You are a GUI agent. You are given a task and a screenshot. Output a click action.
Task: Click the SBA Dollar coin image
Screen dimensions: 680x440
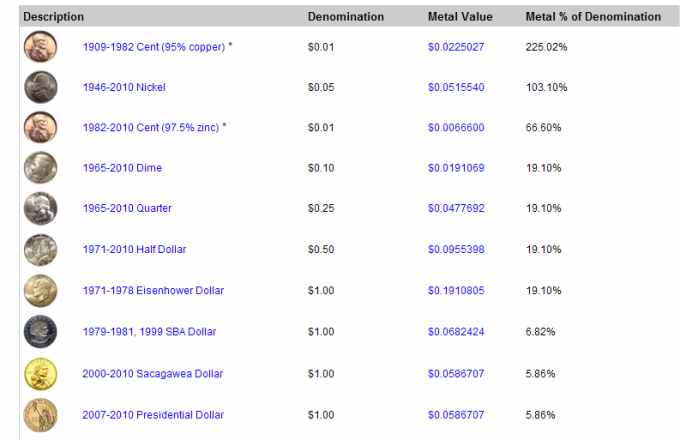tap(40, 332)
